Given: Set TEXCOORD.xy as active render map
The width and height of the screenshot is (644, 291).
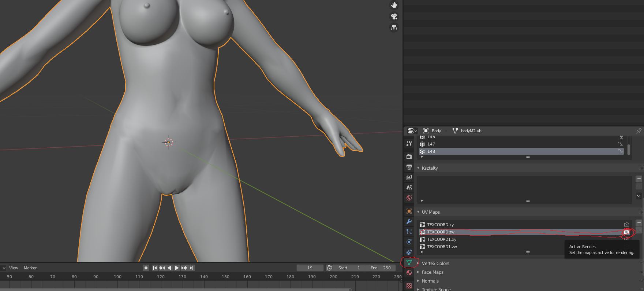Looking at the screenshot, I should click(626, 225).
